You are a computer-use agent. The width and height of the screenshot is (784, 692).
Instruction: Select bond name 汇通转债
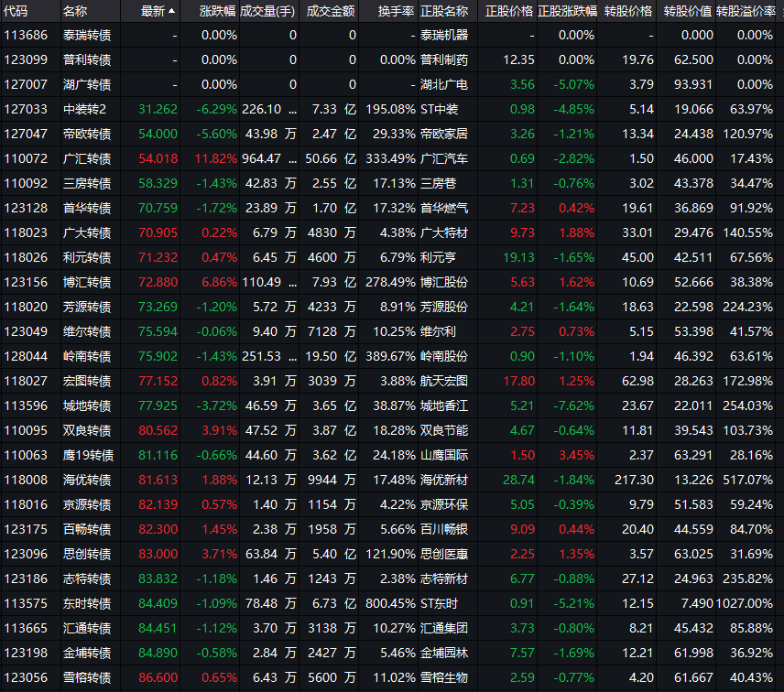coord(87,629)
